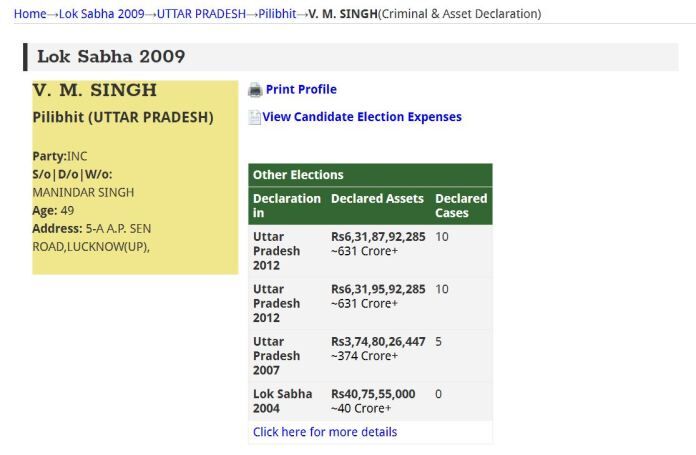Click the Declared Cases column header
The image size is (696, 455).
coord(461,205)
